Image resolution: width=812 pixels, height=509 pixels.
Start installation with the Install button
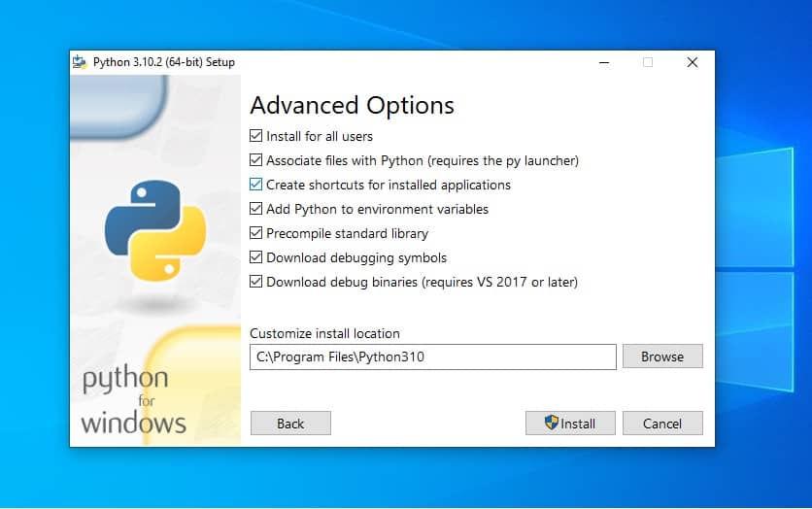tap(570, 424)
